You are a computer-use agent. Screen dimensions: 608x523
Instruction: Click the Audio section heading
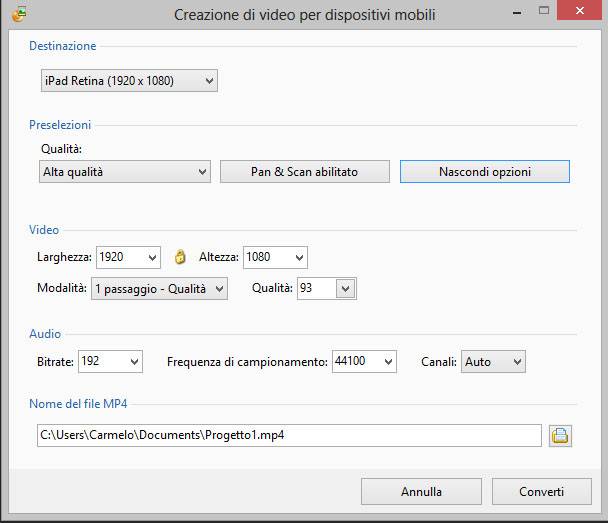(x=45, y=334)
